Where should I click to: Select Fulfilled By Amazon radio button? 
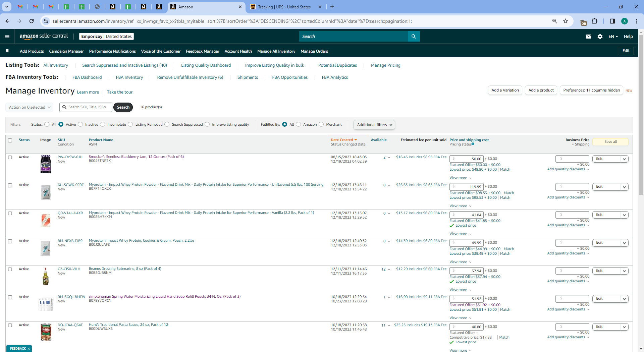point(299,124)
